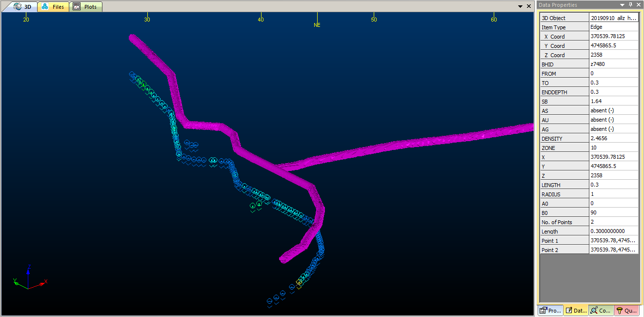Select the BHID value z7480
Viewport: 644px width, 317px height.
click(613, 64)
